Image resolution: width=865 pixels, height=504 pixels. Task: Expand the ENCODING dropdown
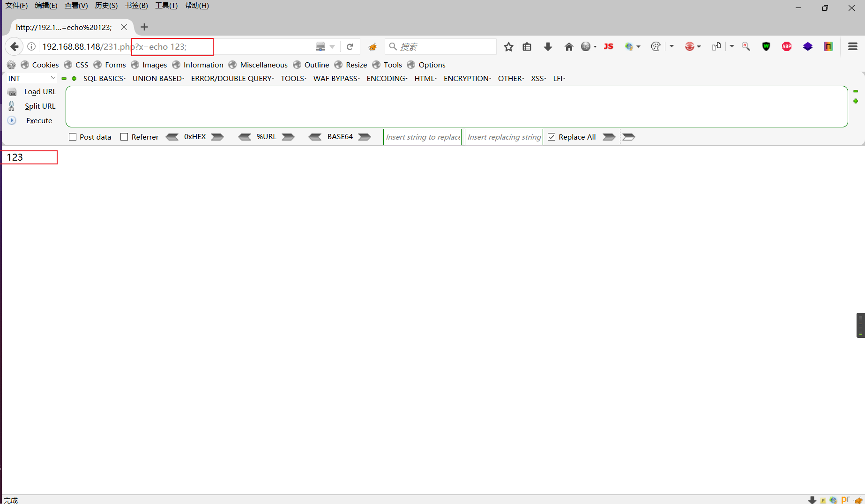point(386,78)
